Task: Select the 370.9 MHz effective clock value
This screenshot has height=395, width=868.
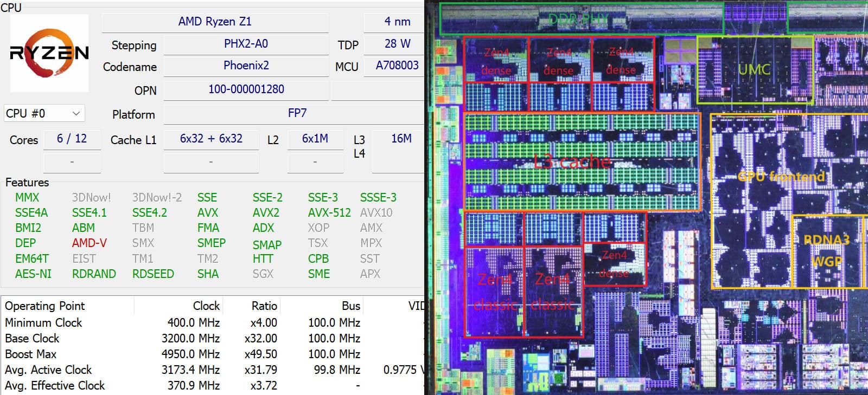Action: coord(194,386)
